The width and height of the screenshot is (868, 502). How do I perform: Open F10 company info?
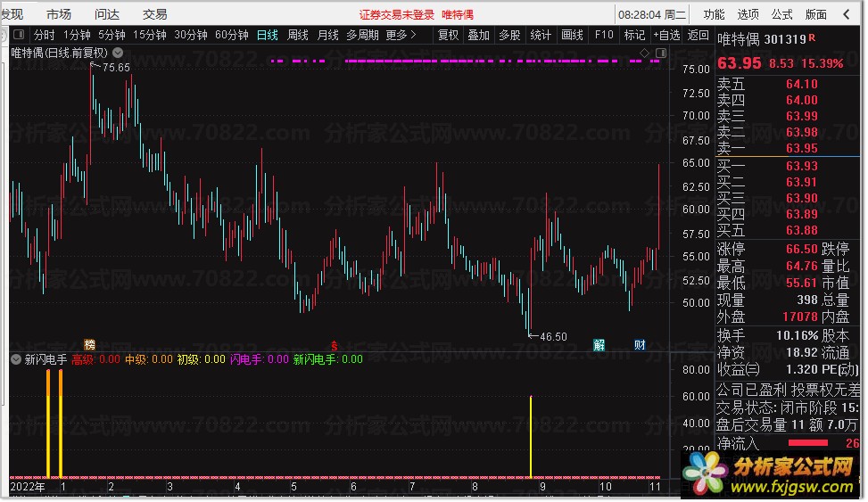(x=604, y=36)
